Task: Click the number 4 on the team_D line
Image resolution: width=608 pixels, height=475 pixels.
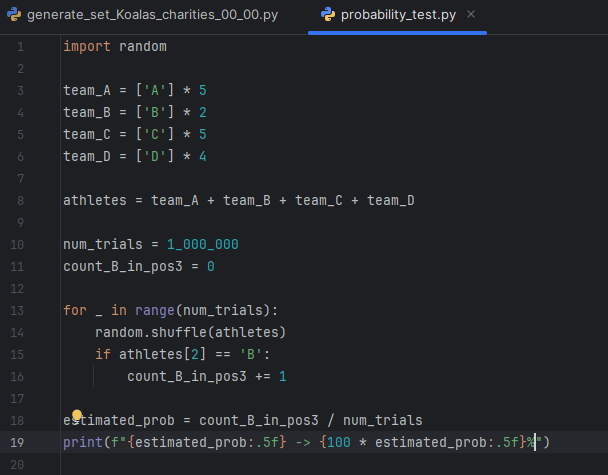Action: tap(202, 156)
